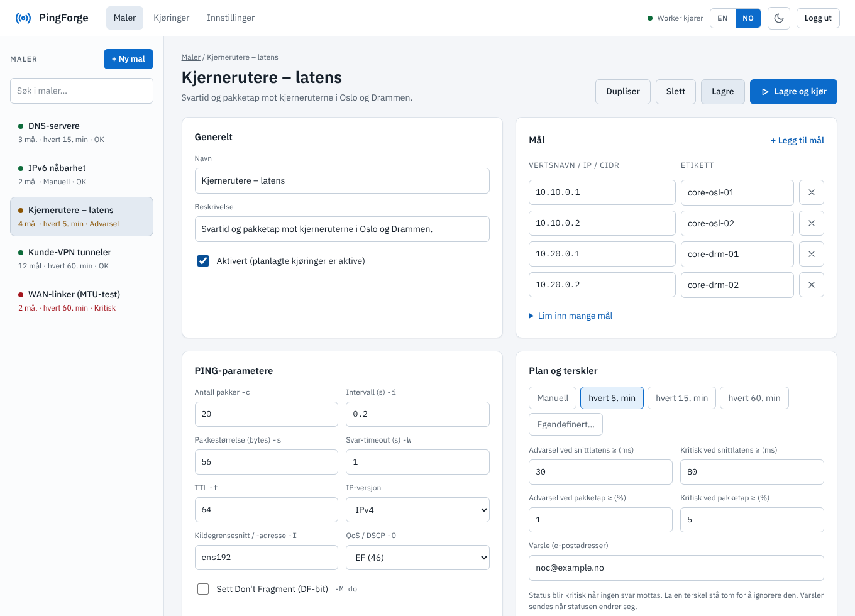
Task: Toggle dark mode moon icon
Action: click(779, 18)
